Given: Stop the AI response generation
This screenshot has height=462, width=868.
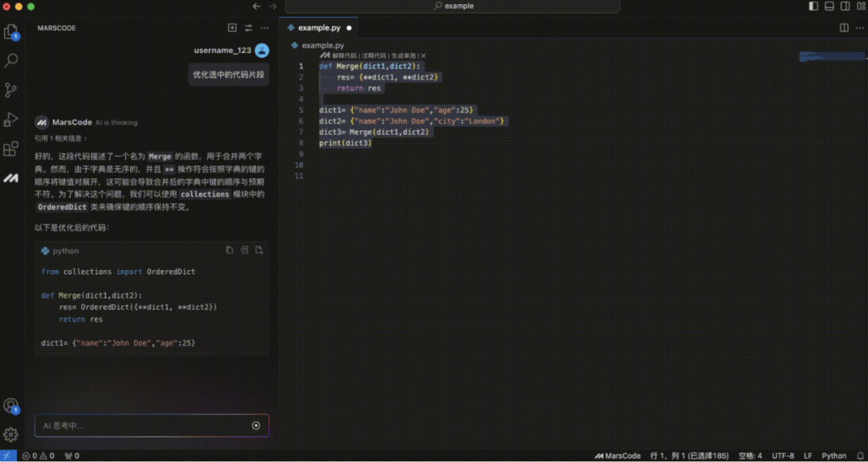Looking at the screenshot, I should pyautogui.click(x=256, y=426).
